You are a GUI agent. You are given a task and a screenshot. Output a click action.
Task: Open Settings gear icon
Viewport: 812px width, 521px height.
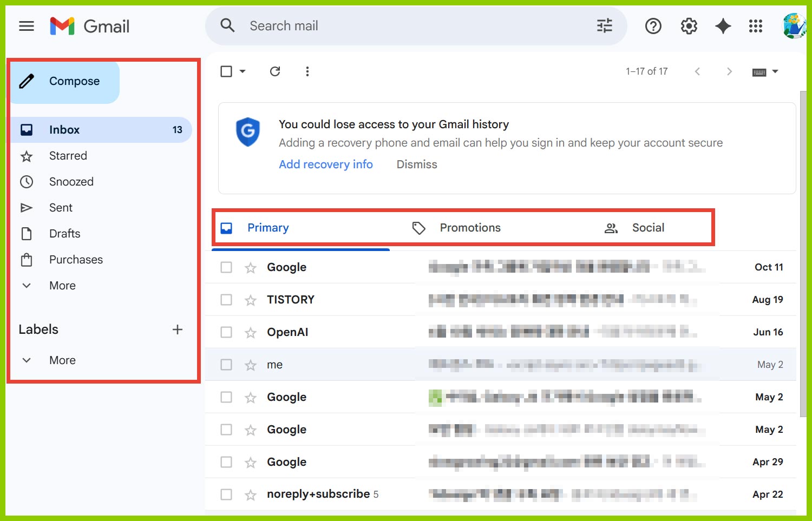689,26
